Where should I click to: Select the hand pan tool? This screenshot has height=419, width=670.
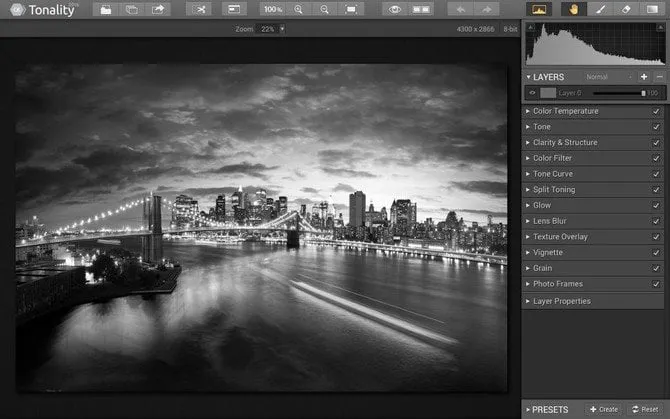pos(574,9)
